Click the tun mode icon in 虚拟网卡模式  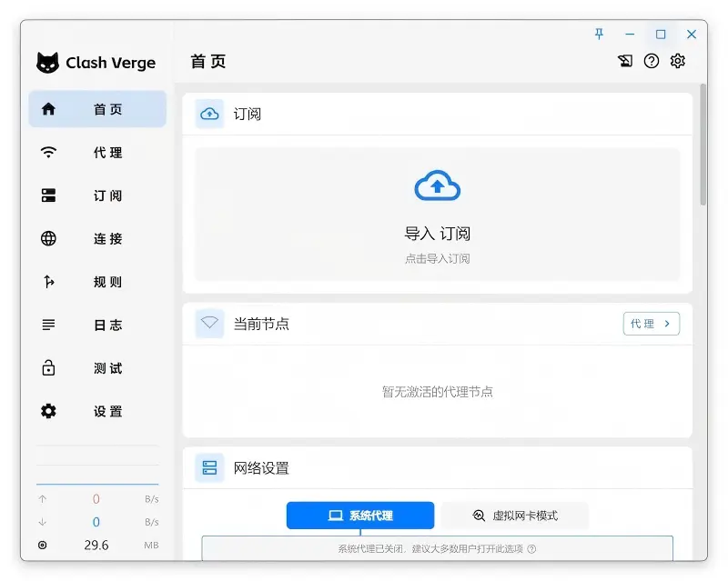(x=479, y=516)
